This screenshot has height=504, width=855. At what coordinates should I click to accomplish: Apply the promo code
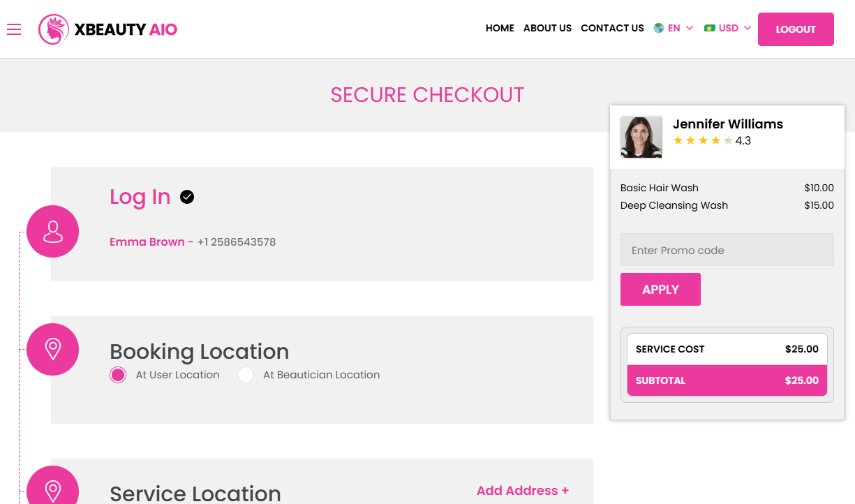pyautogui.click(x=660, y=289)
